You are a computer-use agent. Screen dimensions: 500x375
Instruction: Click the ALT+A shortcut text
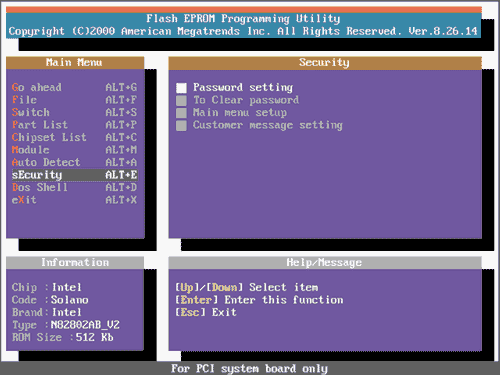coord(121,162)
